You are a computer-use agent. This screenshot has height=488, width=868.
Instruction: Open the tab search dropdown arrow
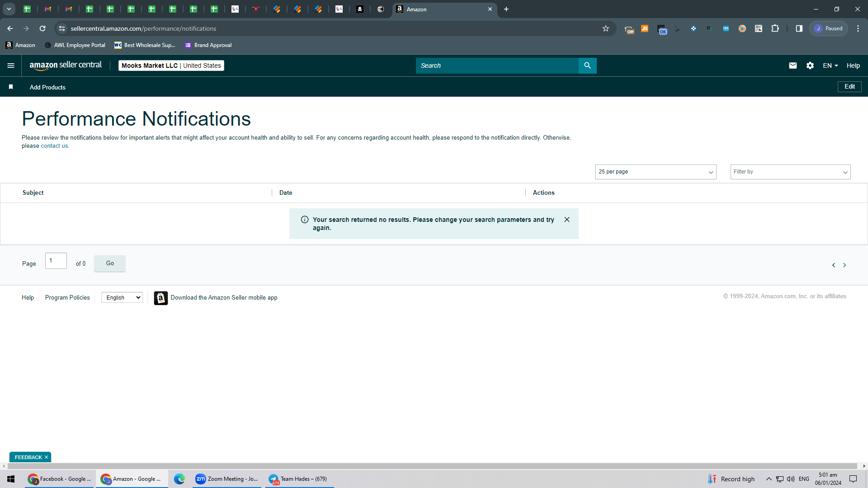pos(9,9)
